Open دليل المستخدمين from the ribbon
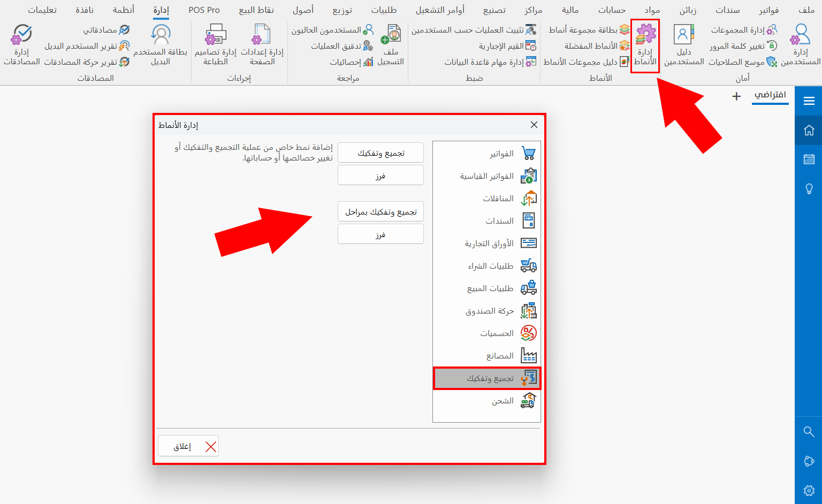 684,45
